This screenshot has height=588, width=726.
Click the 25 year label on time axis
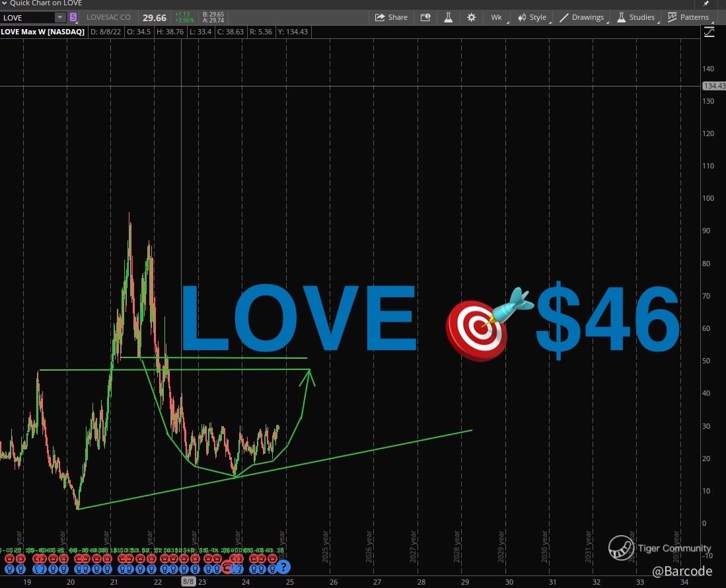[289, 582]
